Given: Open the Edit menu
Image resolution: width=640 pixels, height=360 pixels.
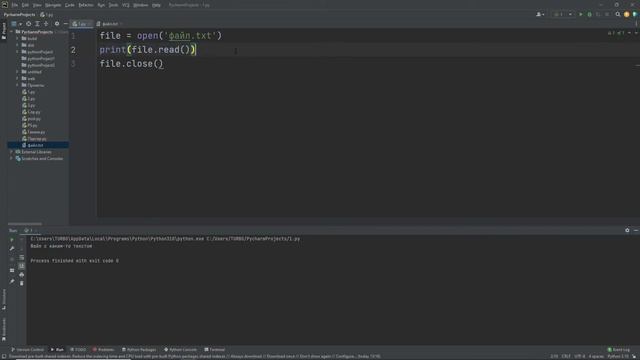Looking at the screenshot, I should (x=25, y=5).
